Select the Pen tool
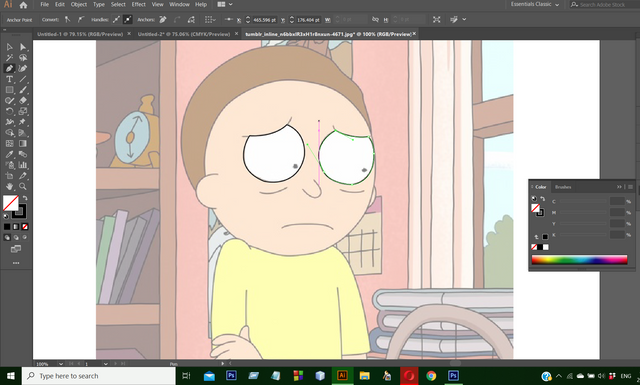 tap(9, 68)
